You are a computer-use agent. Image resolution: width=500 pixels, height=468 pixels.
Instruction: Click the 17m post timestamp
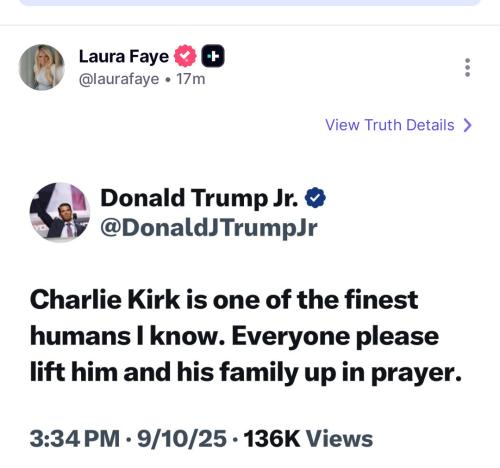[x=190, y=79]
